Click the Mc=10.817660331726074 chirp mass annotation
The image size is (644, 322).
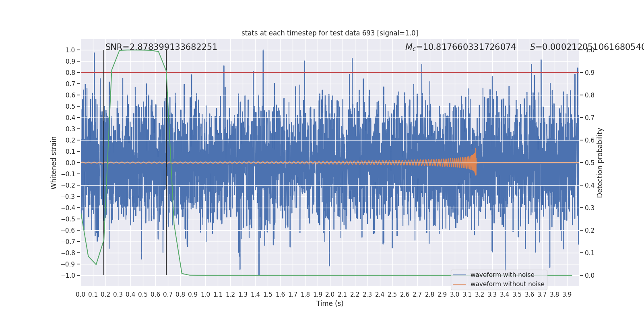460,47
